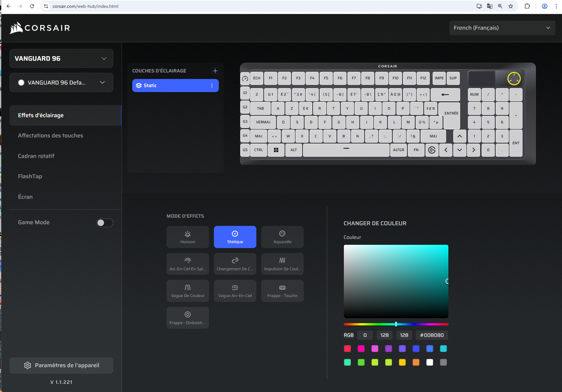Image resolution: width=562 pixels, height=392 pixels.
Task: Open Paramètres de l'appareil
Action: (61, 365)
